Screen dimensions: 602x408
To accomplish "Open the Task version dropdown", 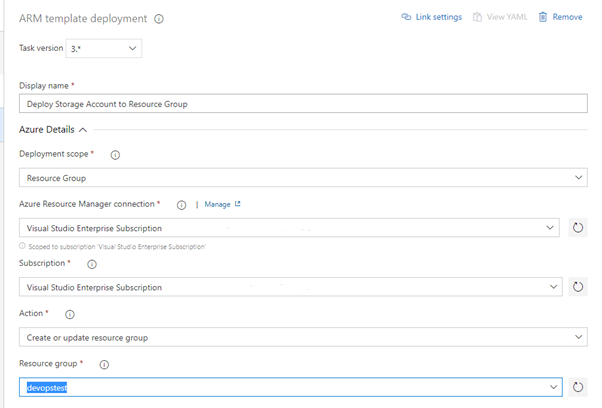I will click(133, 48).
